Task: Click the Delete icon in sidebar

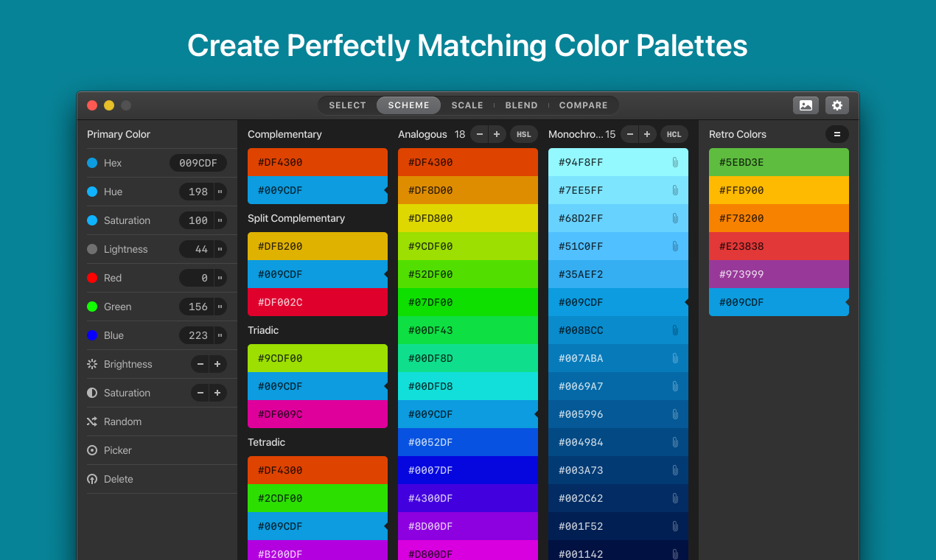Action: [x=92, y=479]
